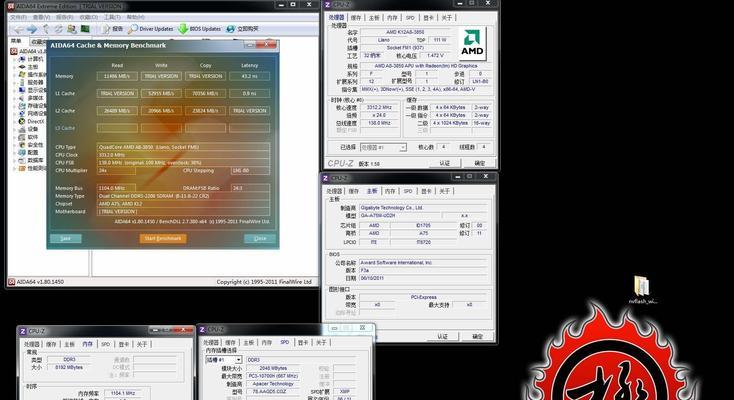The image size is (734, 400).
Task: Switch to 关于 tab in SPD CPU-Z window
Action: point(321,343)
